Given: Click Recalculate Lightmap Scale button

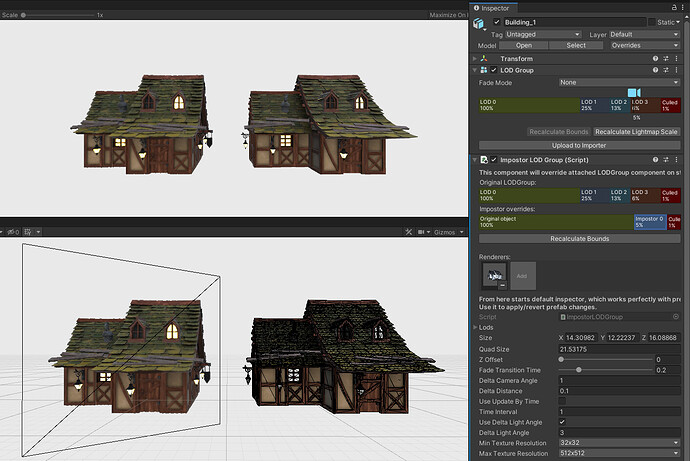Looking at the screenshot, I should click(636, 132).
